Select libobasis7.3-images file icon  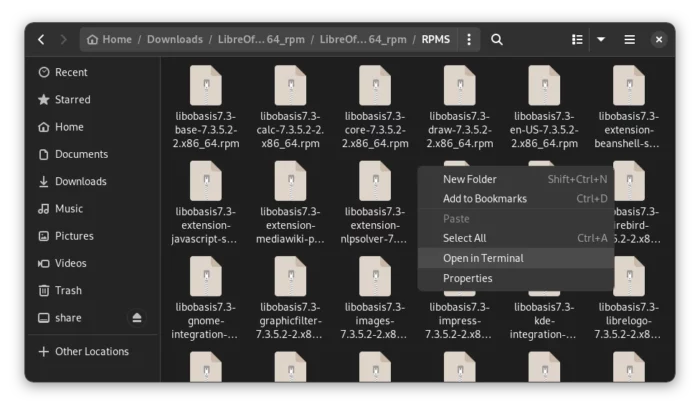point(375,276)
